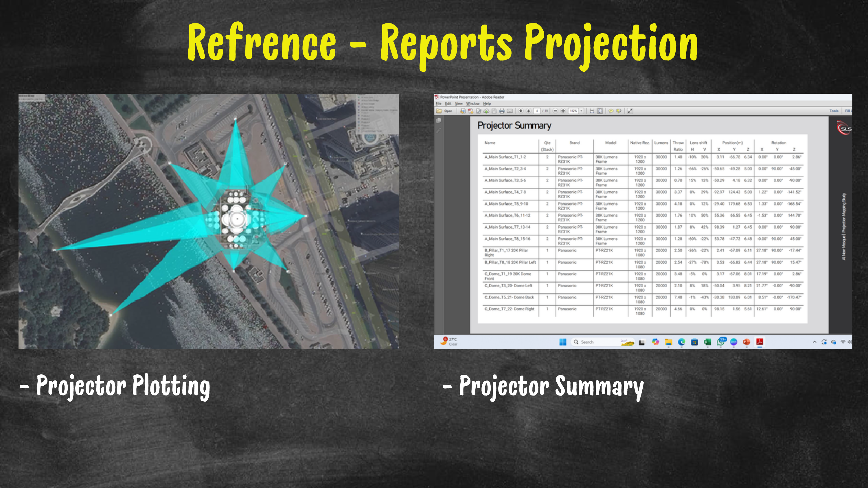Viewport: 868px width, 488px height.
Task: Go to the previous page with the up arrow
Action: click(521, 111)
